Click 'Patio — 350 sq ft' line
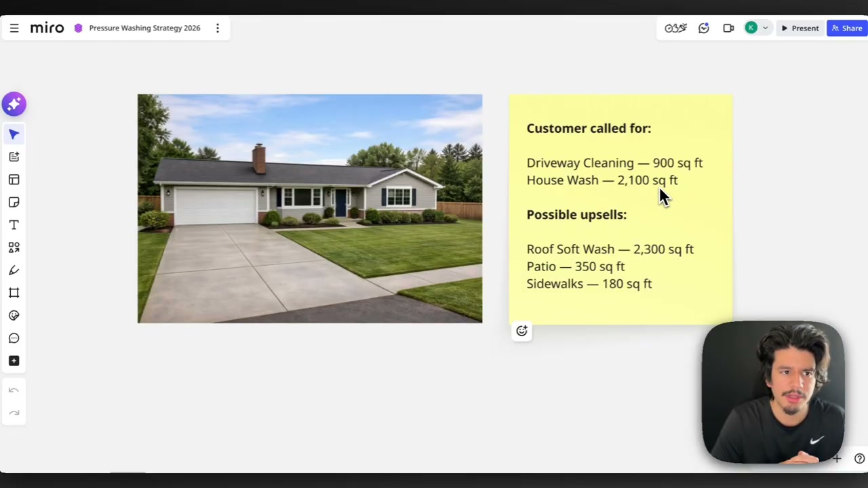This screenshot has width=868, height=488. (576, 266)
